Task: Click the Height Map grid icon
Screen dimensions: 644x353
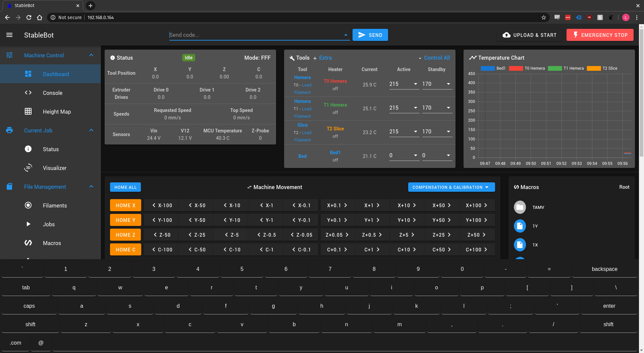Action: [28, 111]
